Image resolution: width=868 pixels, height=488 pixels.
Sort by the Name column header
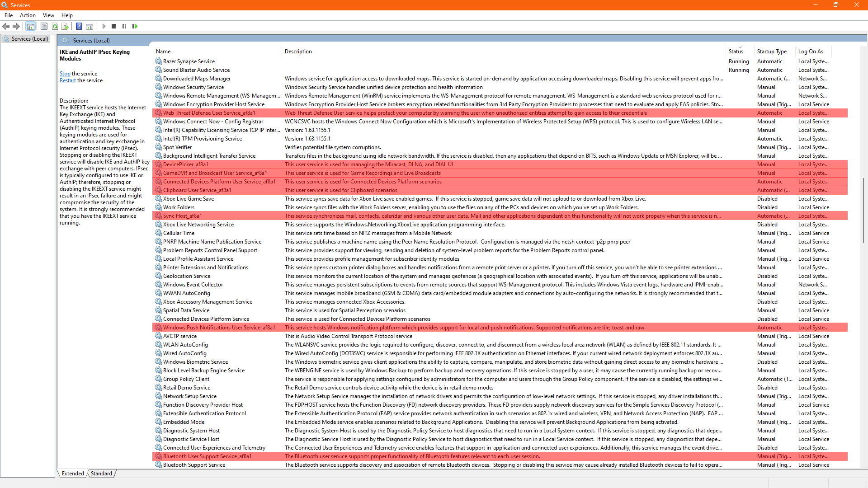[x=217, y=51]
